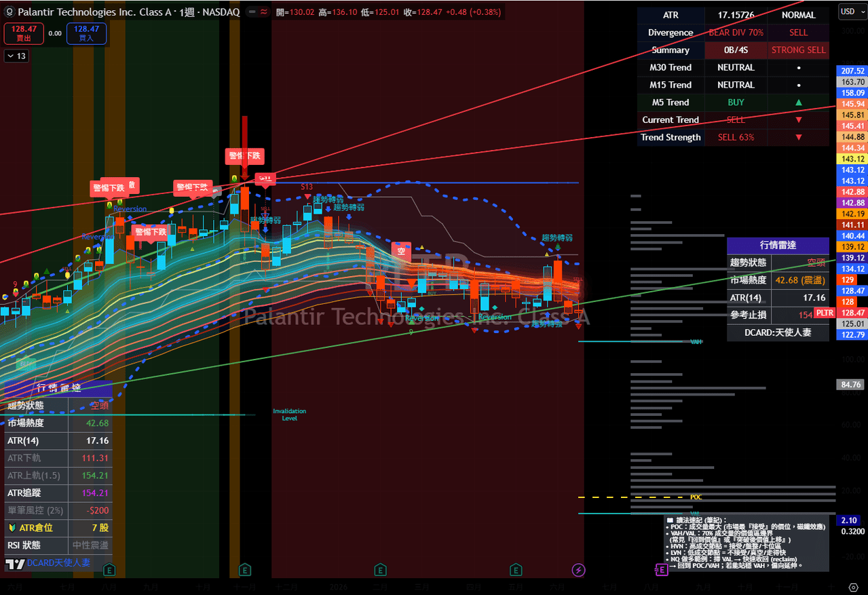Click the VAH label near 100 level
Viewport: 868px width, 595px height.
(x=696, y=342)
